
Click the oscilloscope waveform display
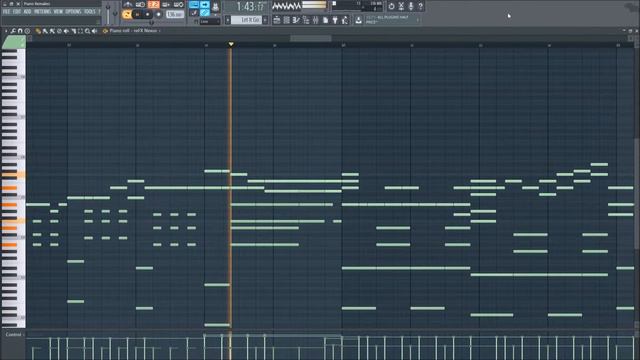(287, 6)
